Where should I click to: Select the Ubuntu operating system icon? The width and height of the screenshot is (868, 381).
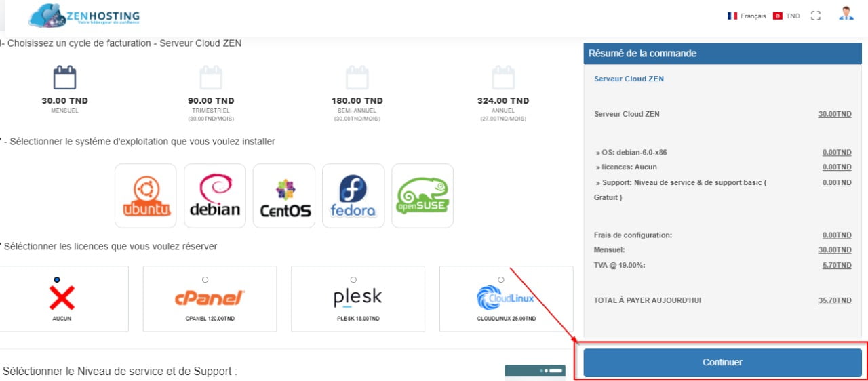tap(146, 196)
